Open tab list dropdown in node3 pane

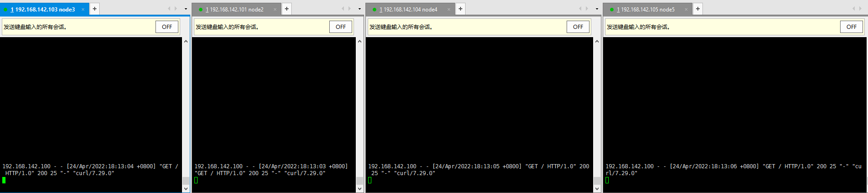pyautogui.click(x=186, y=9)
